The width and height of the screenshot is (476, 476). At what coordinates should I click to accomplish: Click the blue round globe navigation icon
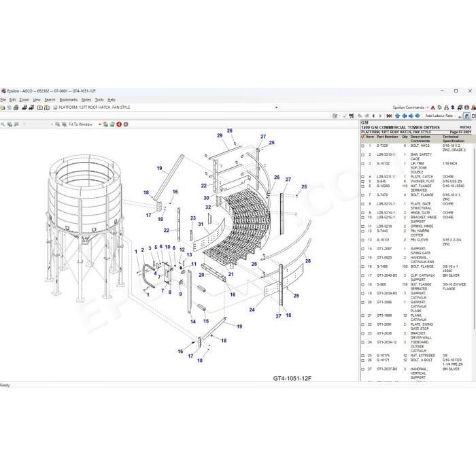[418, 116]
